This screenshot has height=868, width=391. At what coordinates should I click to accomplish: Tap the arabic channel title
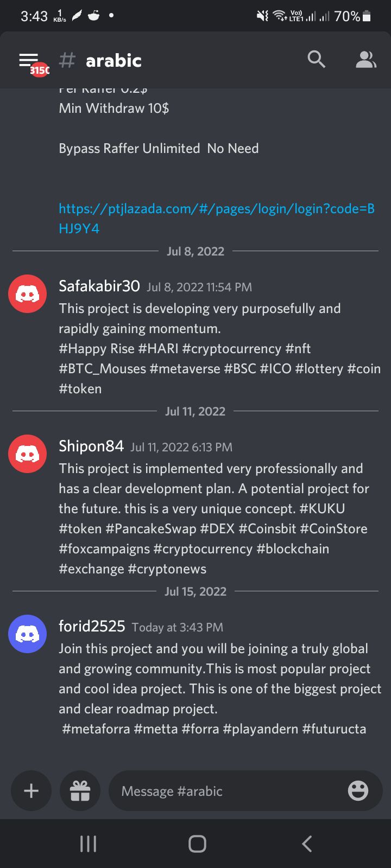tap(113, 61)
